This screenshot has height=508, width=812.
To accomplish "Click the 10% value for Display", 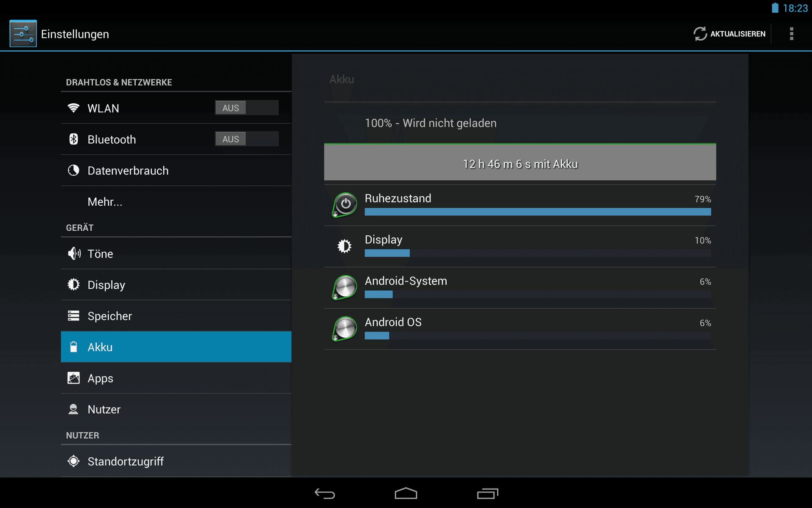I will pyautogui.click(x=702, y=240).
